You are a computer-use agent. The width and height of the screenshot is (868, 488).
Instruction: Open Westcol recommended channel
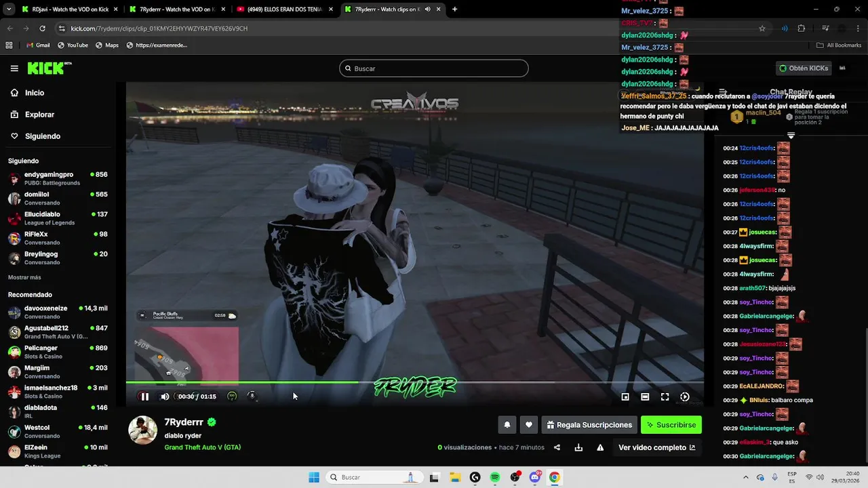tap(58, 432)
